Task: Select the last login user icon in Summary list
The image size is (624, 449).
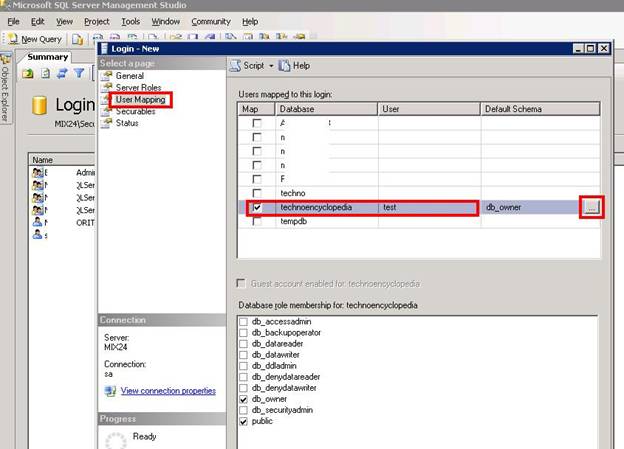Action: point(38,235)
